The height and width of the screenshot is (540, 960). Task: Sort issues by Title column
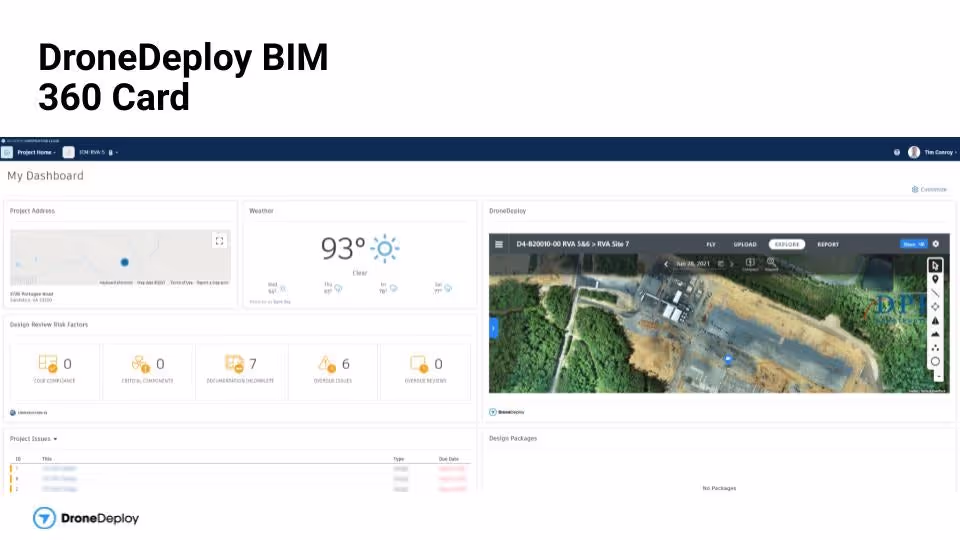pyautogui.click(x=47, y=459)
